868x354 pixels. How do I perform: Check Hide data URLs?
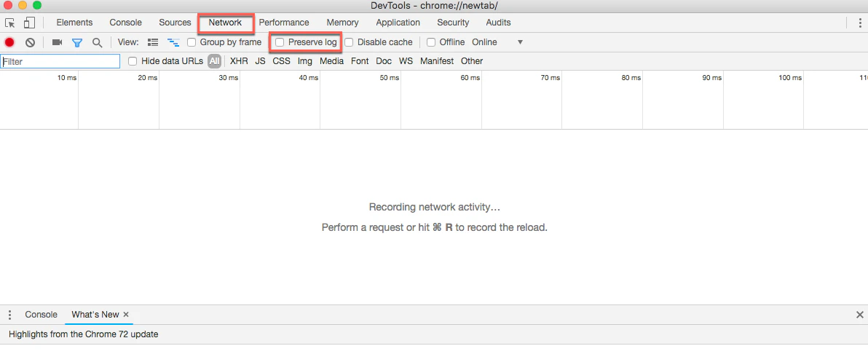point(133,61)
